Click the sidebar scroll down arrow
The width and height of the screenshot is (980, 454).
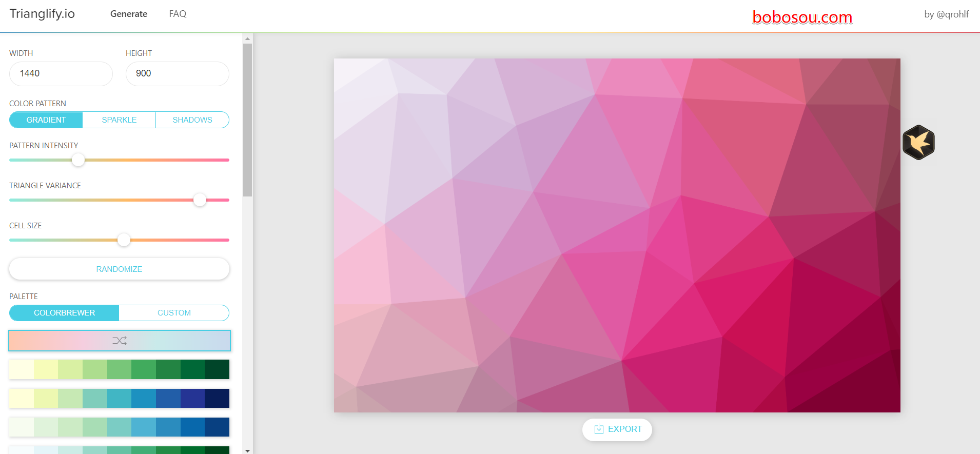coord(248,450)
